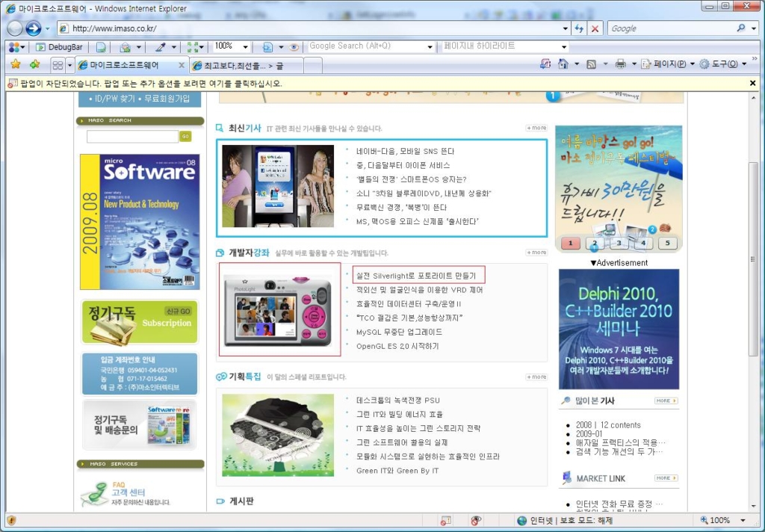Click the popup blocked information bar message
The image size is (765, 532).
151,84
